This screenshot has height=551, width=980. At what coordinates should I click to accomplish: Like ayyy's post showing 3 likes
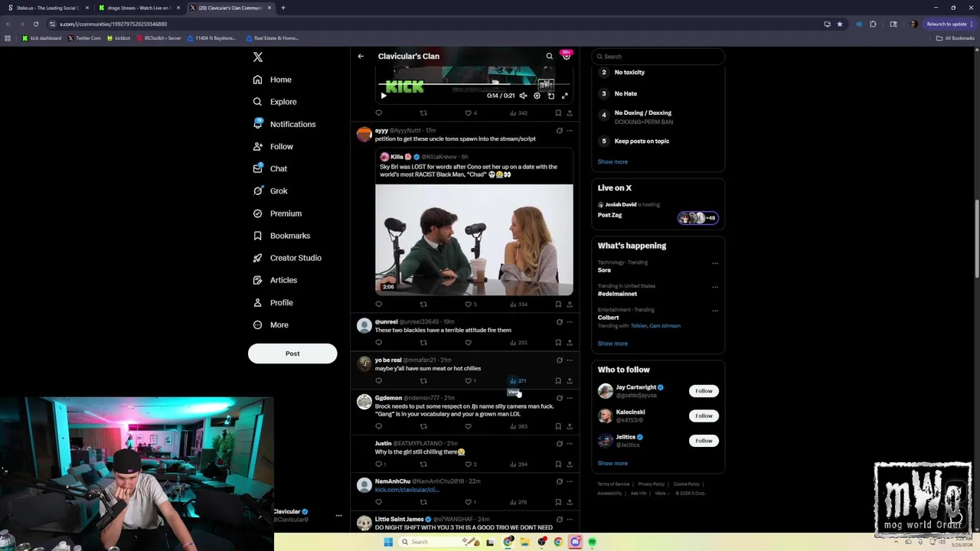[471, 304]
